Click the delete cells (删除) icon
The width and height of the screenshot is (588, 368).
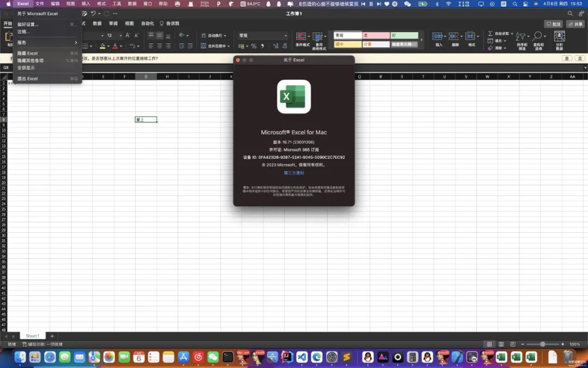point(454,37)
